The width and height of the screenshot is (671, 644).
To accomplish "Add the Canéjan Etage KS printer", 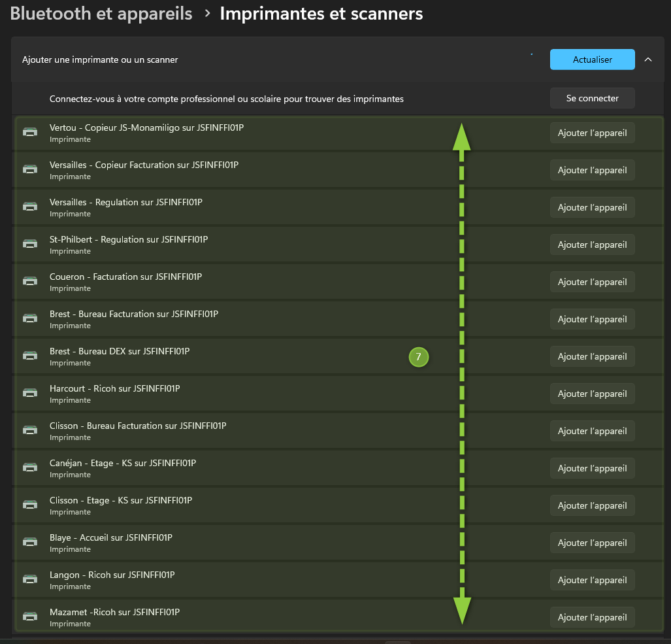I will tap(592, 468).
